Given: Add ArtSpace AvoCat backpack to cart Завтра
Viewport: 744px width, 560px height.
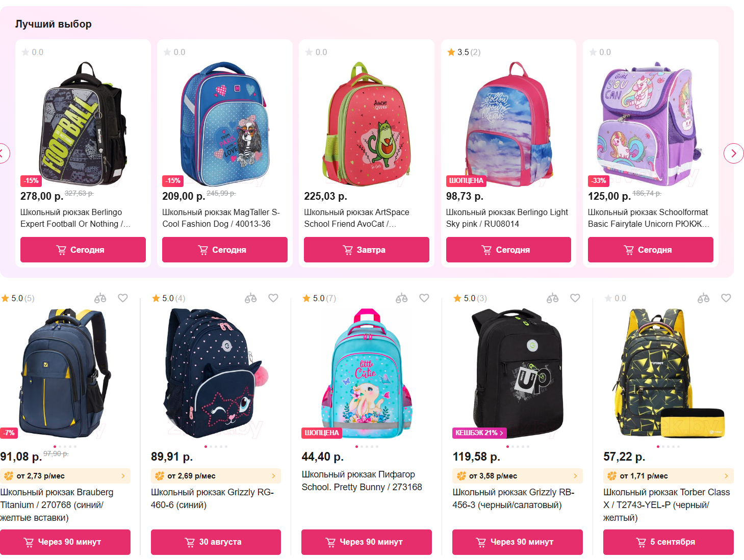Looking at the screenshot, I should [367, 250].
